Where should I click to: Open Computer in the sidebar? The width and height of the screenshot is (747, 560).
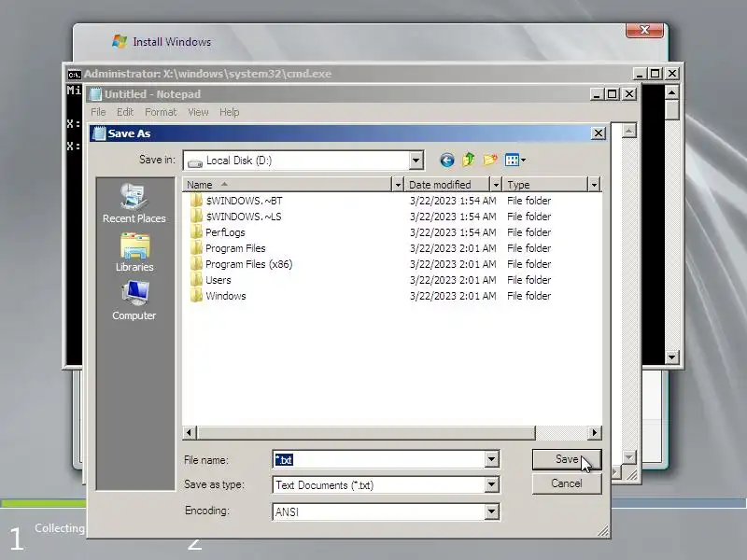134,301
